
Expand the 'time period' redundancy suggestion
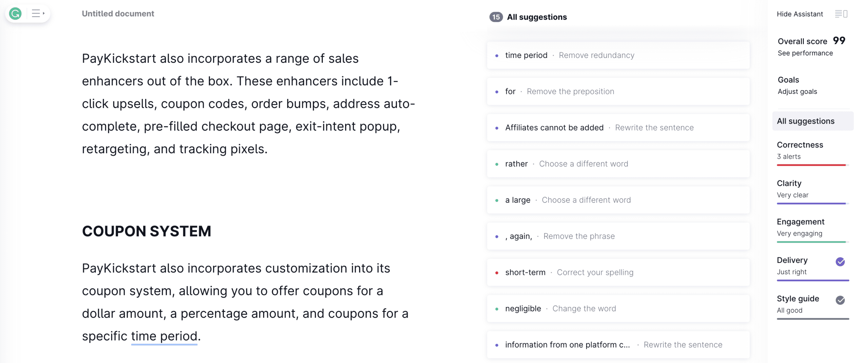[618, 55]
